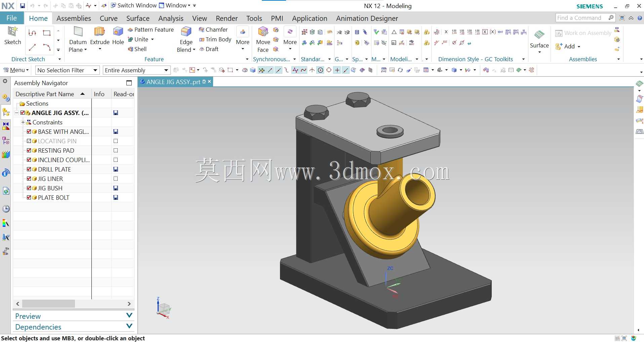Image resolution: width=644 pixels, height=342 pixels.
Task: Uncheck the PLATE BOLT component
Action: coord(29,197)
